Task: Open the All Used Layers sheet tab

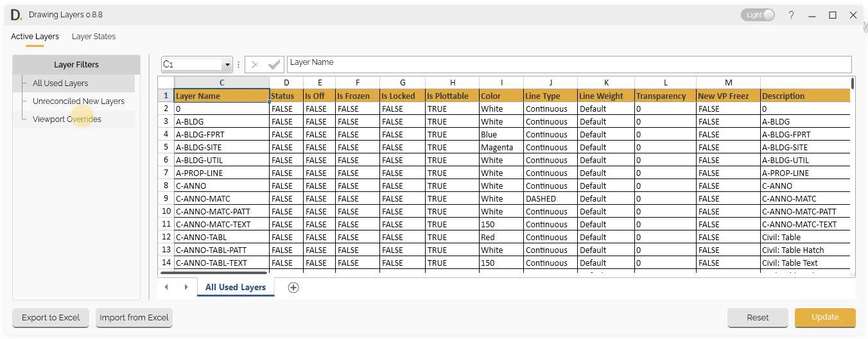Action: coord(236,287)
